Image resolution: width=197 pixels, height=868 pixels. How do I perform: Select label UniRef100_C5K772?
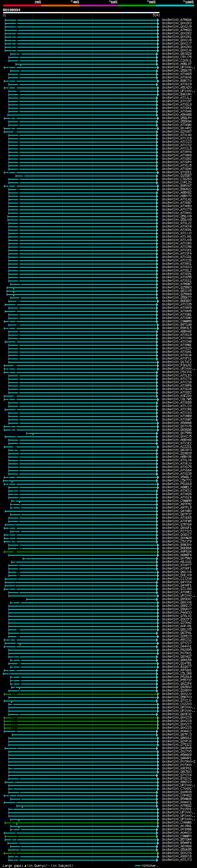(x=176, y=481)
